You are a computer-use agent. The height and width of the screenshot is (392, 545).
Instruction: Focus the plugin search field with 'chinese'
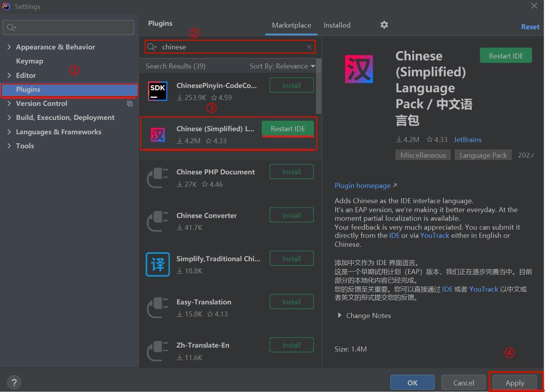[x=230, y=47]
